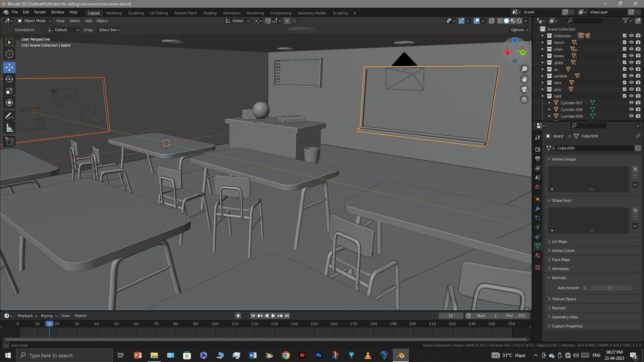Open the Render properties tab
This screenshot has width=644, height=362.
click(538, 149)
